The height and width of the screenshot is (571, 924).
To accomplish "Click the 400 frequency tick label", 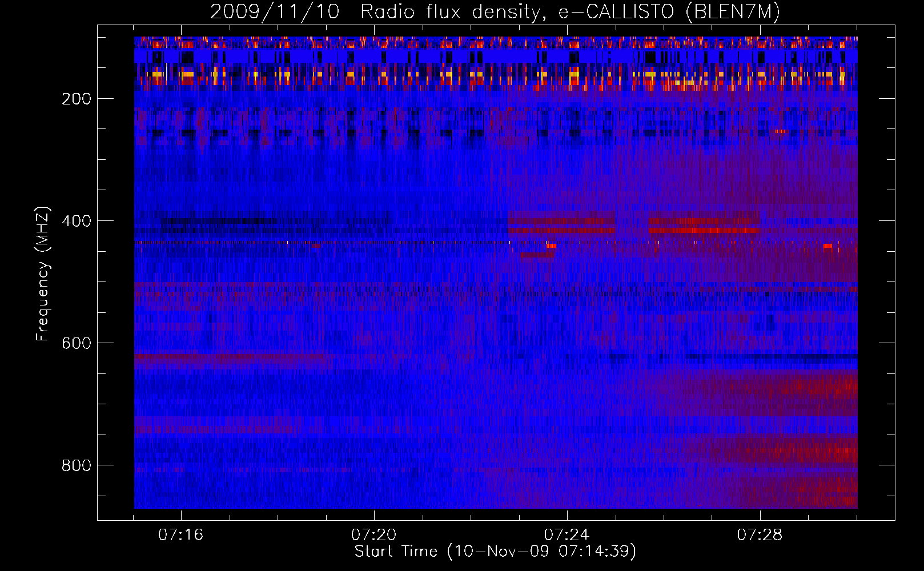I will pyautogui.click(x=77, y=221).
